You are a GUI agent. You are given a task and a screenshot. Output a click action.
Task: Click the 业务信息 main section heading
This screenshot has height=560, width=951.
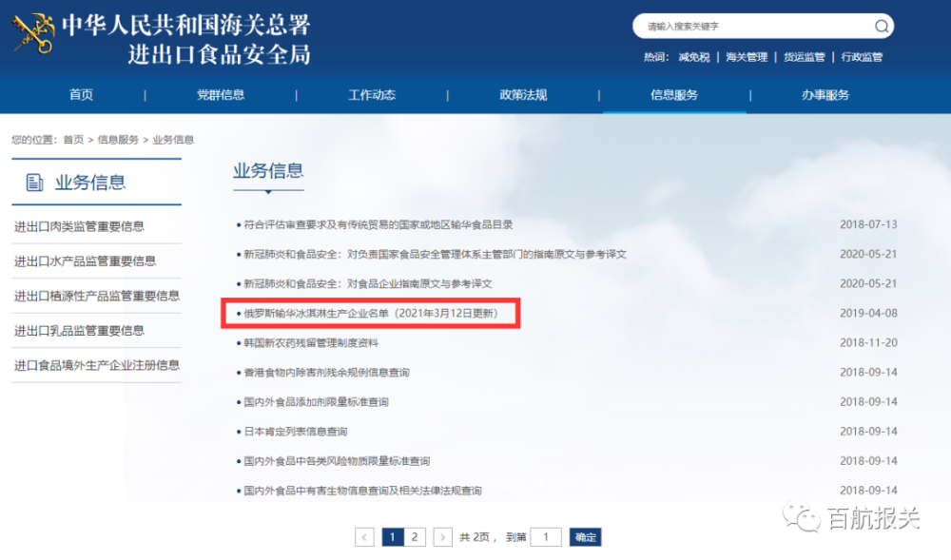pyautogui.click(x=269, y=170)
